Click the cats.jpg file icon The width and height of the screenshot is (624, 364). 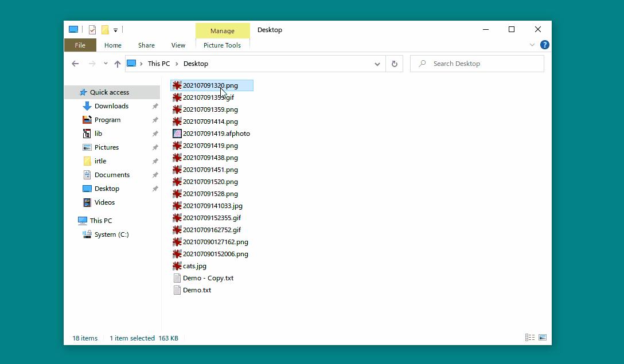[177, 266]
